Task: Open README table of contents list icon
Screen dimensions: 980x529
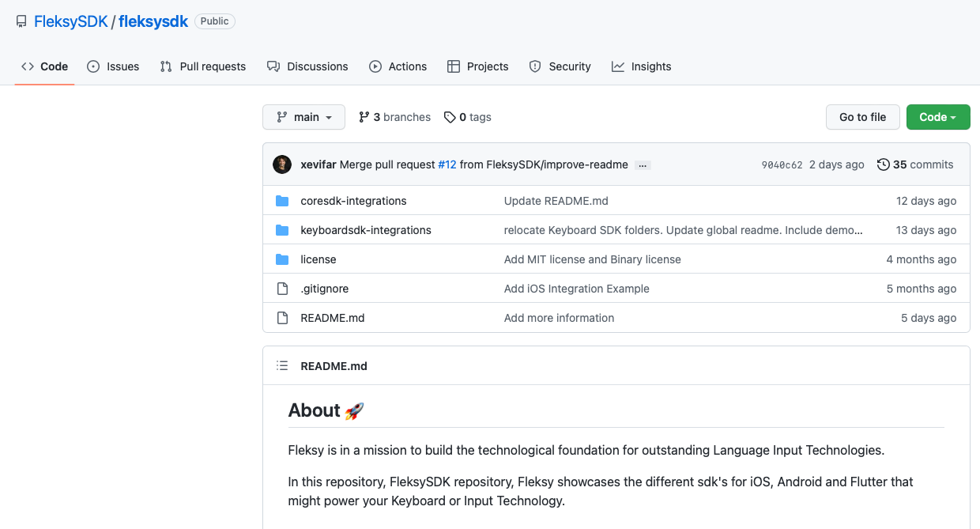Action: click(282, 366)
